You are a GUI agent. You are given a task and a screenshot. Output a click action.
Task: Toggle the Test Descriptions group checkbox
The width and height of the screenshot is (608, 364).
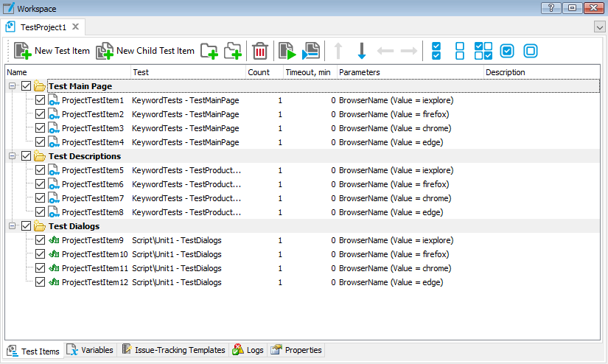tap(27, 156)
